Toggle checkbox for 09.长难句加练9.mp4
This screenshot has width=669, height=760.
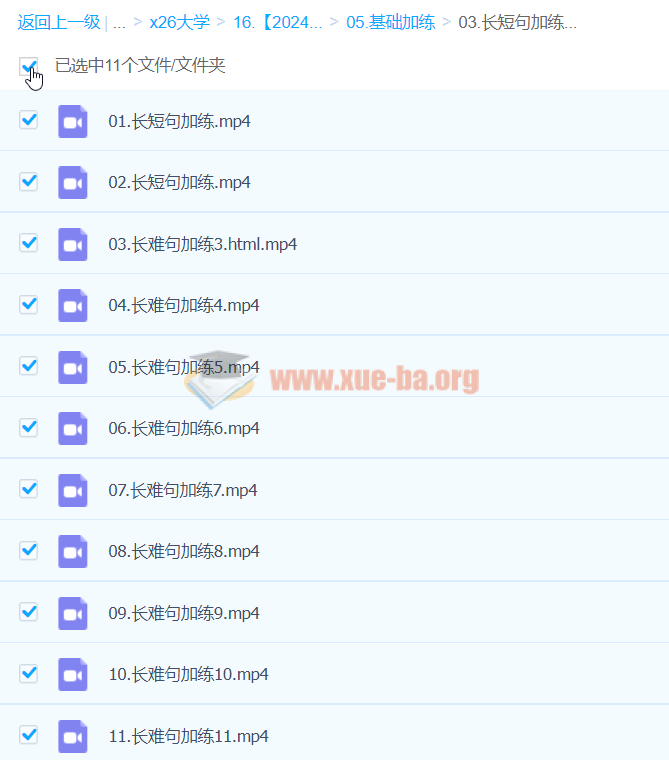[29, 612]
